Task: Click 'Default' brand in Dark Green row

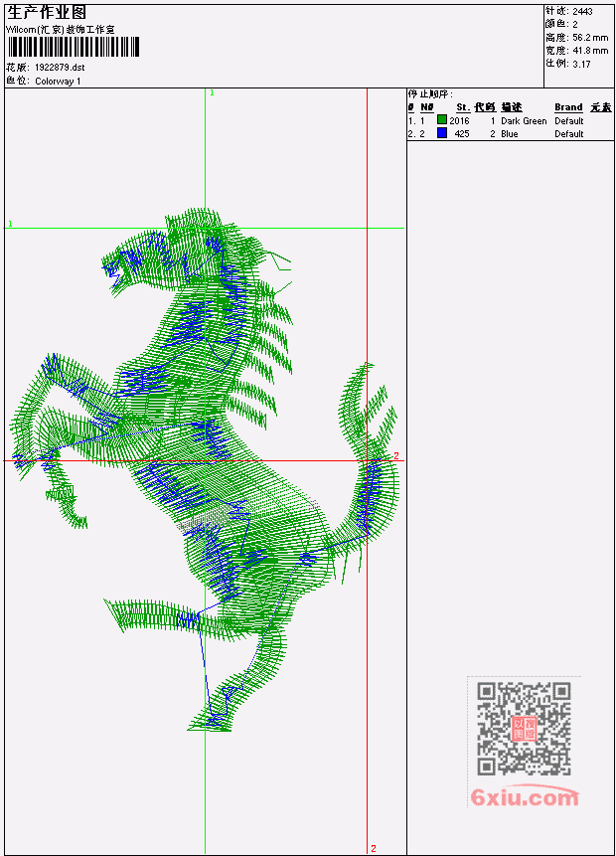Action: [x=569, y=120]
